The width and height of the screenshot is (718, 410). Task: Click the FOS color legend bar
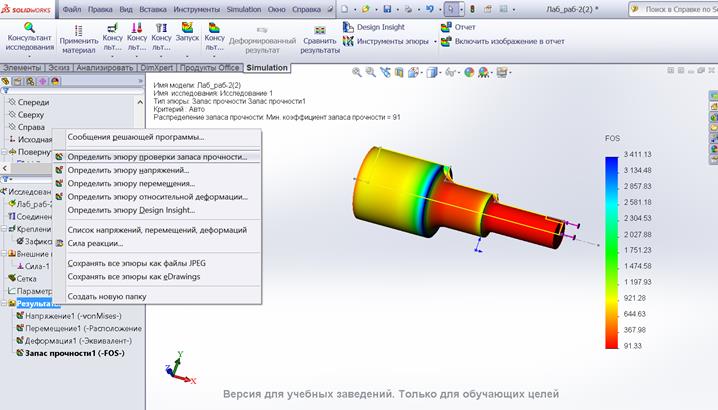(611, 252)
